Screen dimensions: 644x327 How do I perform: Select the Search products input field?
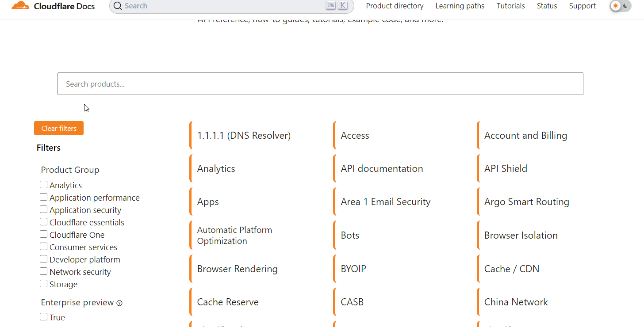pos(320,84)
